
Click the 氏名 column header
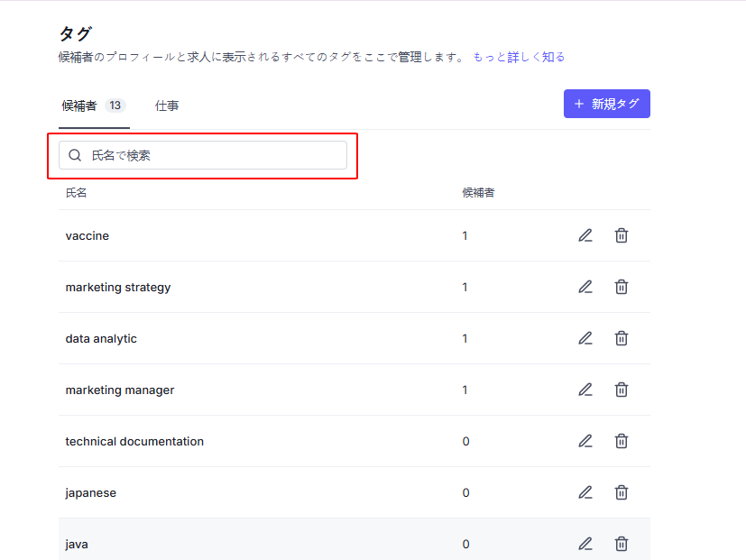pos(76,193)
